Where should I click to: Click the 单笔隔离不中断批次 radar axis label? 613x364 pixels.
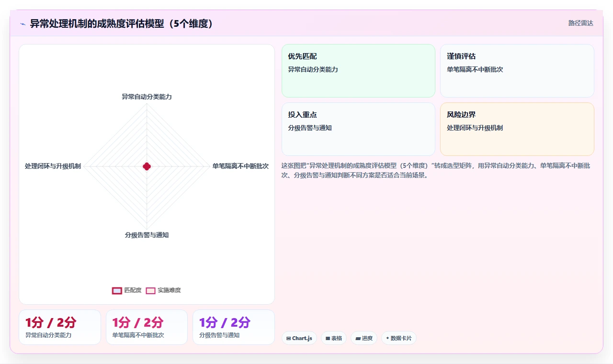click(240, 166)
